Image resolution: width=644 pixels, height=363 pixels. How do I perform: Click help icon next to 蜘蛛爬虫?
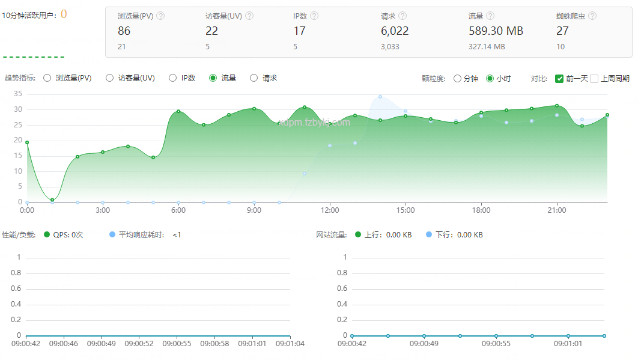point(592,16)
